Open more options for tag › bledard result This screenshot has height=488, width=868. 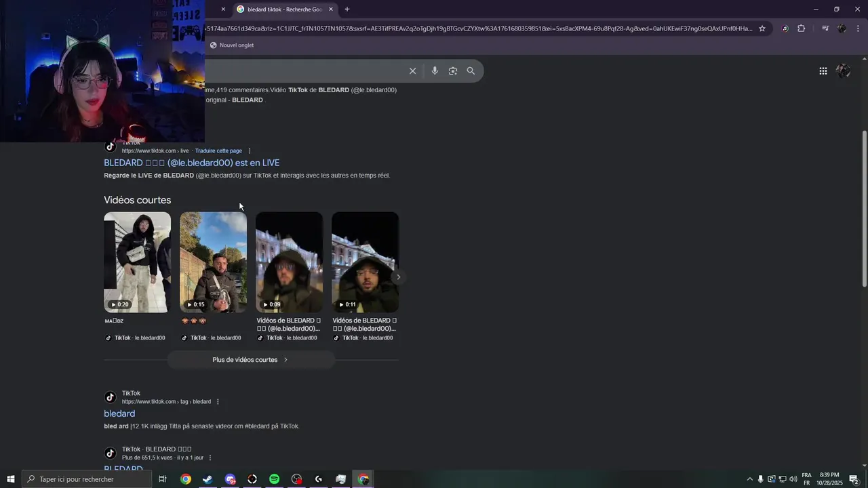coord(218,401)
